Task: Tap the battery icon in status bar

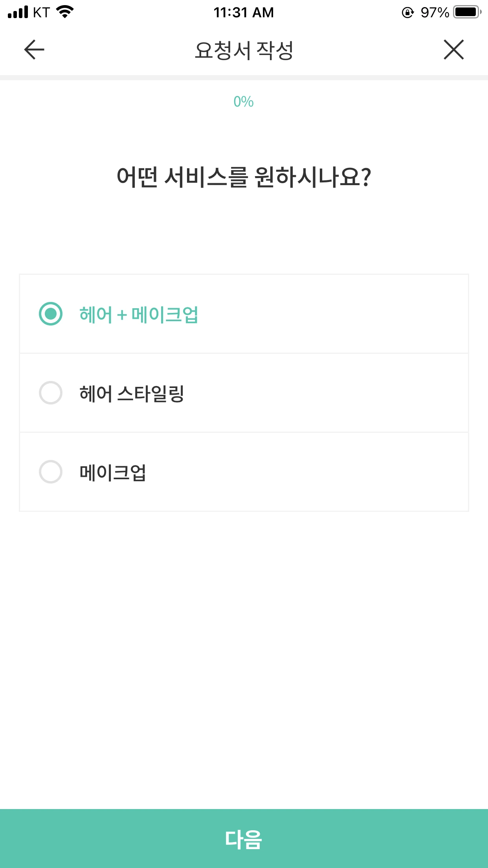Action: [467, 12]
